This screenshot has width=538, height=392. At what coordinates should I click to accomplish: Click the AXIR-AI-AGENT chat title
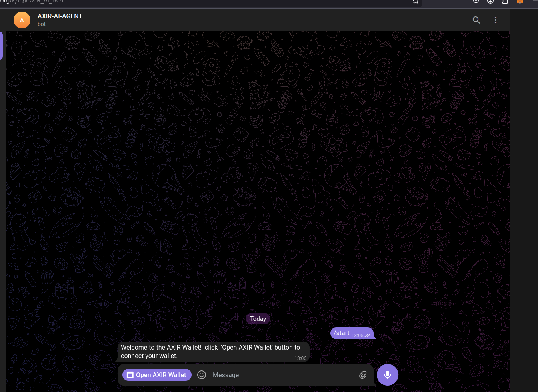click(x=60, y=16)
